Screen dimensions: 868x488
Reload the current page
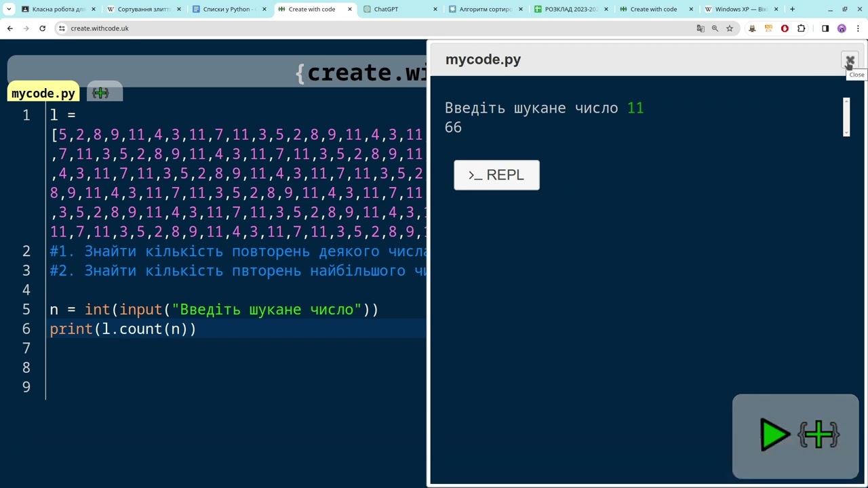pos(42,28)
